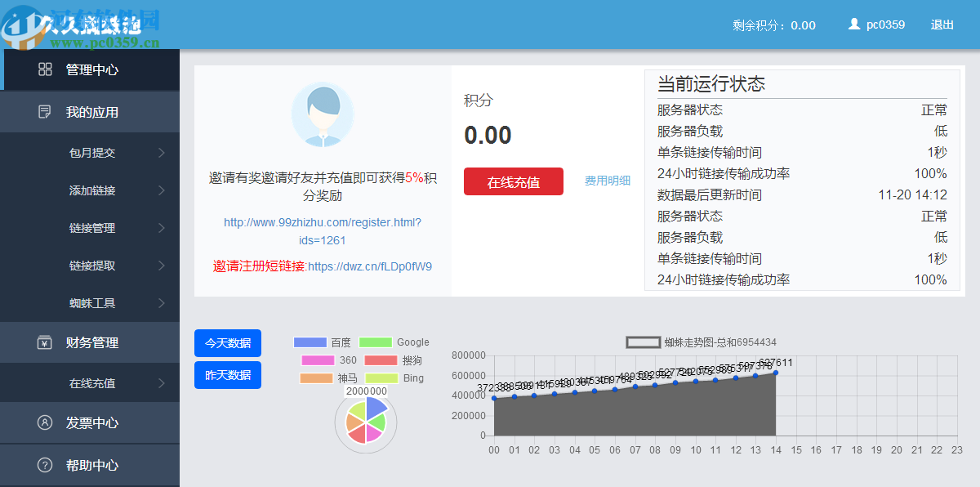The image size is (980, 487).
Task: Toggle 搜狗 legend color swatch
Action: tap(381, 360)
